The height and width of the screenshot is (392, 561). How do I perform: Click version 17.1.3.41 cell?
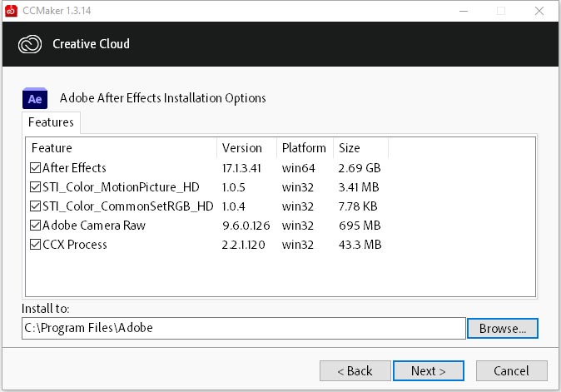point(241,168)
